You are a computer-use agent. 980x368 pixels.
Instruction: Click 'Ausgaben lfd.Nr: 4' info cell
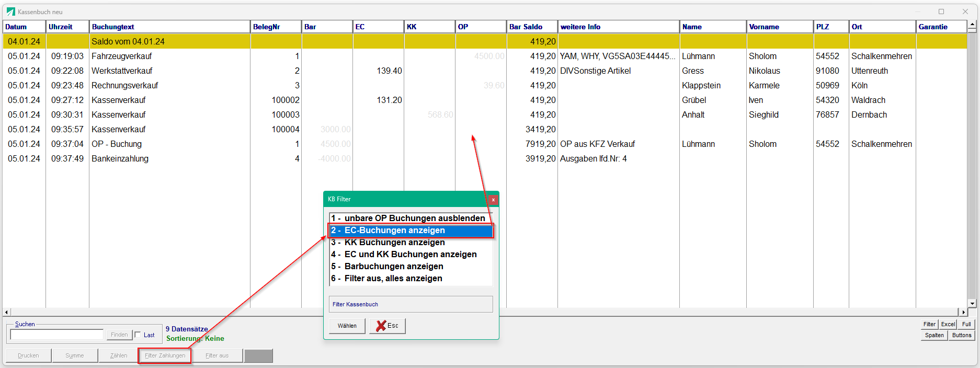(x=593, y=158)
